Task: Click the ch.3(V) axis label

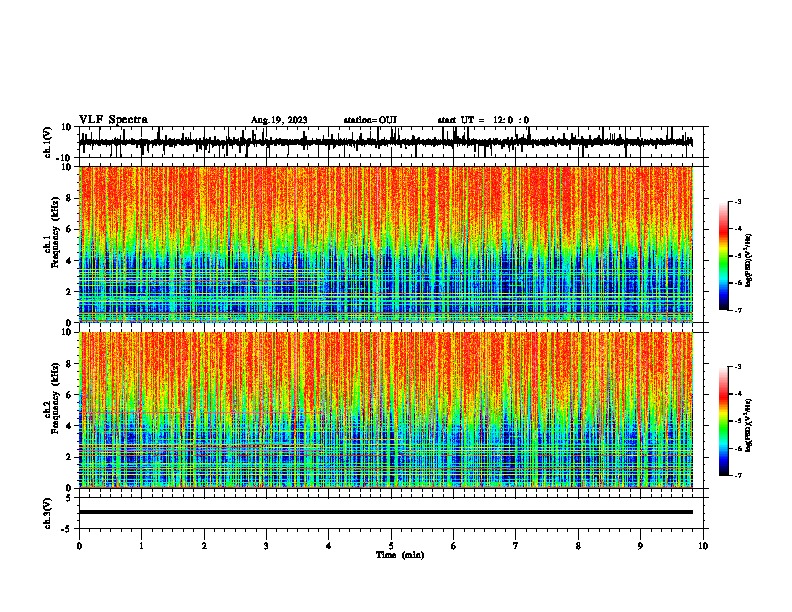Action: [x=48, y=514]
